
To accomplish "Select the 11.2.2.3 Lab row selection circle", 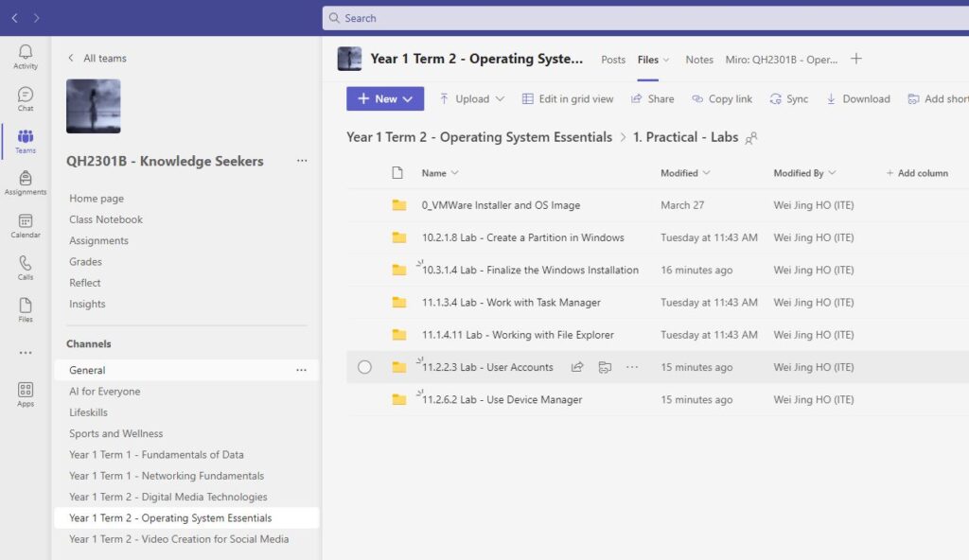I will pos(364,367).
